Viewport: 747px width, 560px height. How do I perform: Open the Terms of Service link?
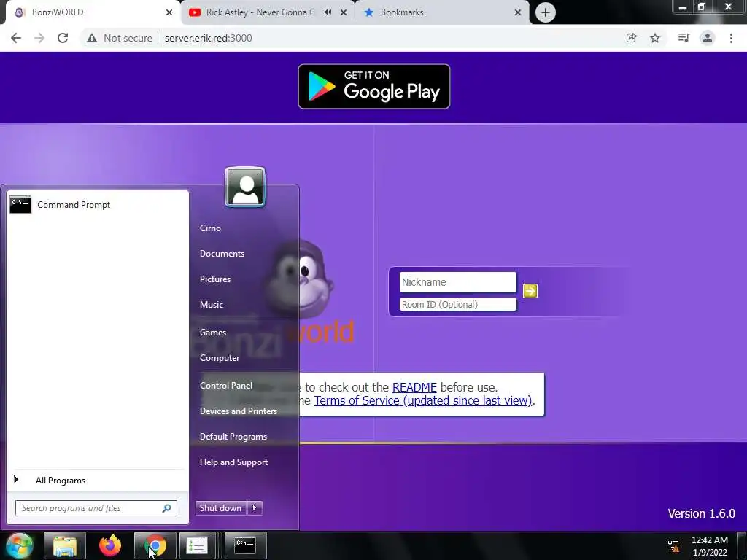(x=422, y=400)
